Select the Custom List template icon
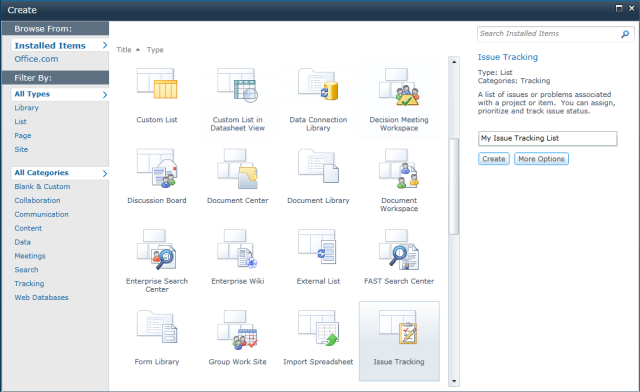The width and height of the screenshot is (640, 392). 157,84
